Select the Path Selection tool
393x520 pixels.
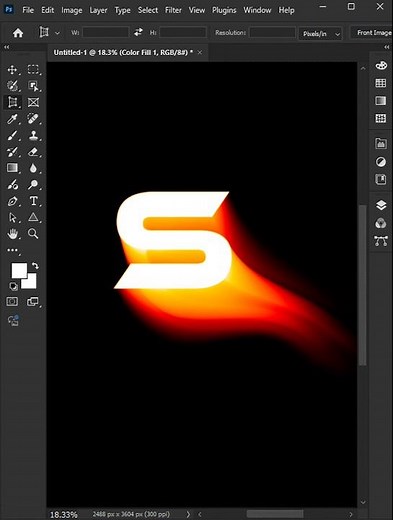click(x=12, y=217)
